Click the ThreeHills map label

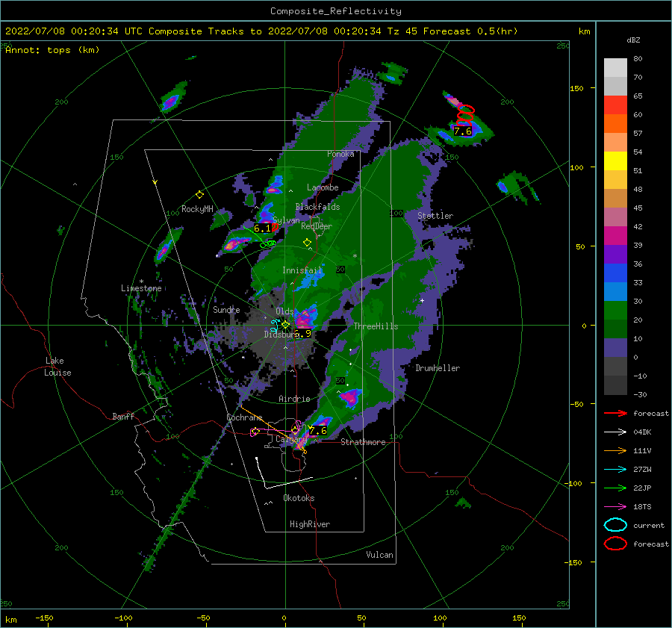pos(376,326)
